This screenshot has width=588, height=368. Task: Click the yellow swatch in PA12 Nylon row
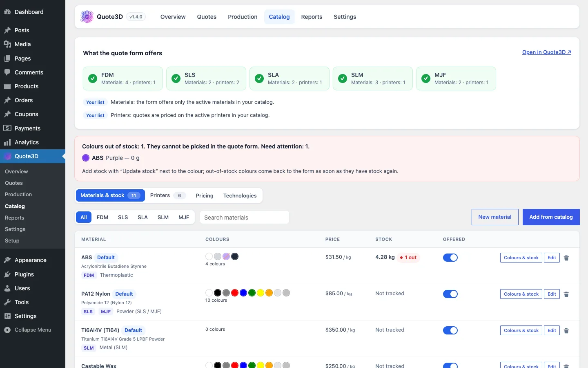tap(261, 293)
